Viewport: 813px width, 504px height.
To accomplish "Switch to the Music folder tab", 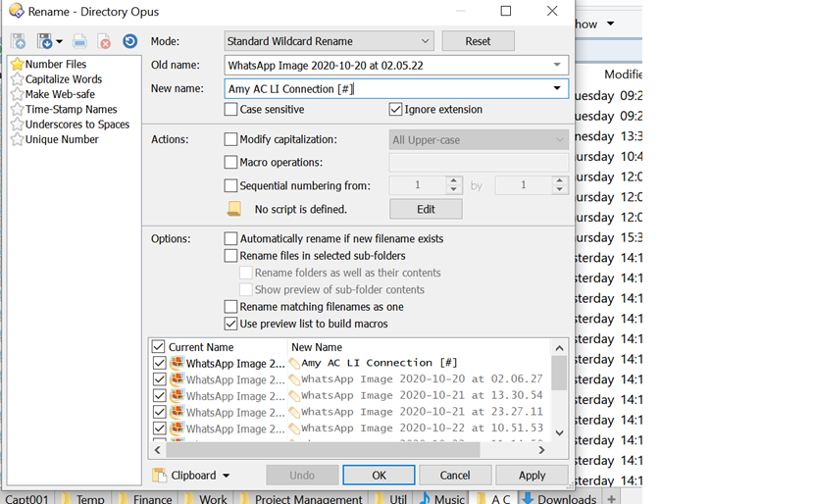I will tap(443, 499).
